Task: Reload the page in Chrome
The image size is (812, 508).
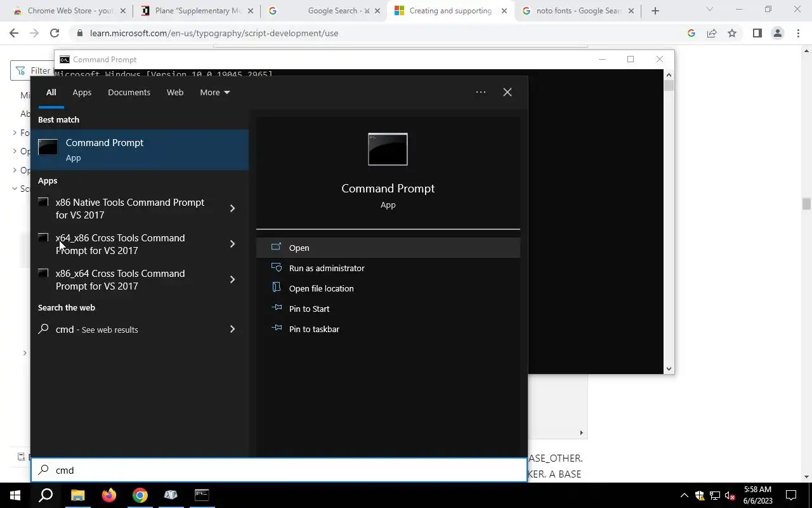Action: 55,33
